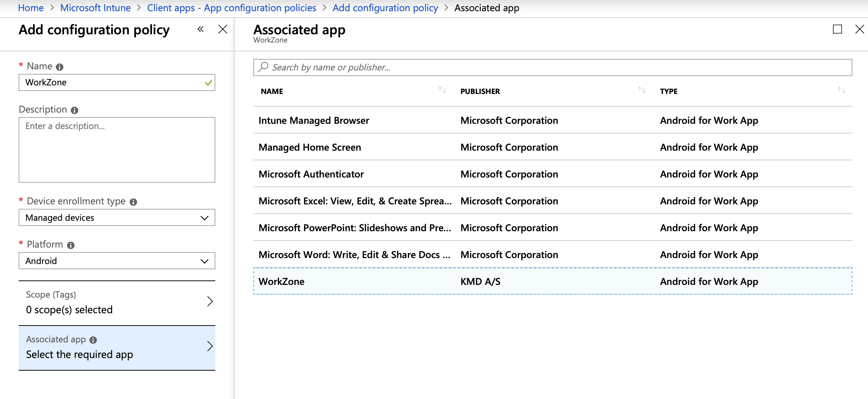Screen dimensions: 868x399
Task: Click 'Select the required app' text
Action: [79, 355]
